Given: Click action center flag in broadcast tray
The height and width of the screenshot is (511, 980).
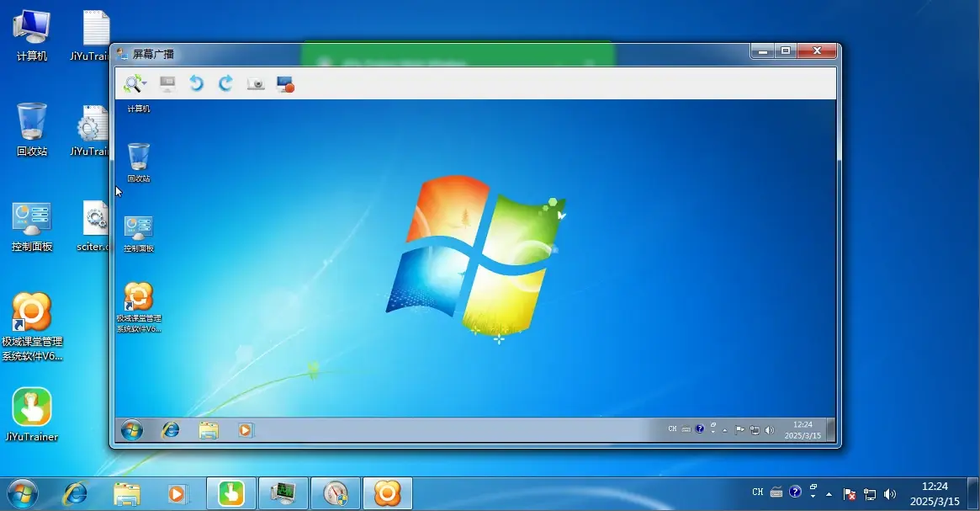Looking at the screenshot, I should tap(740, 429).
